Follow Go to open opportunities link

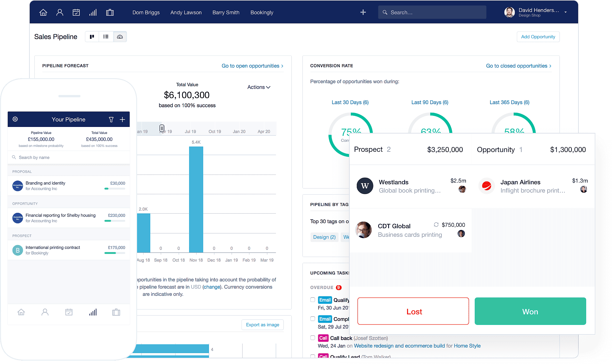click(x=253, y=66)
